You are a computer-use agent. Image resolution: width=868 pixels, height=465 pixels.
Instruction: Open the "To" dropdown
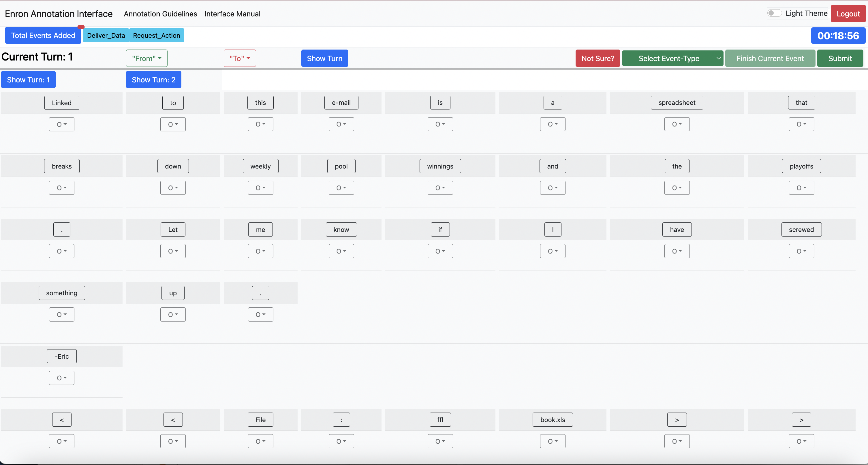click(240, 58)
